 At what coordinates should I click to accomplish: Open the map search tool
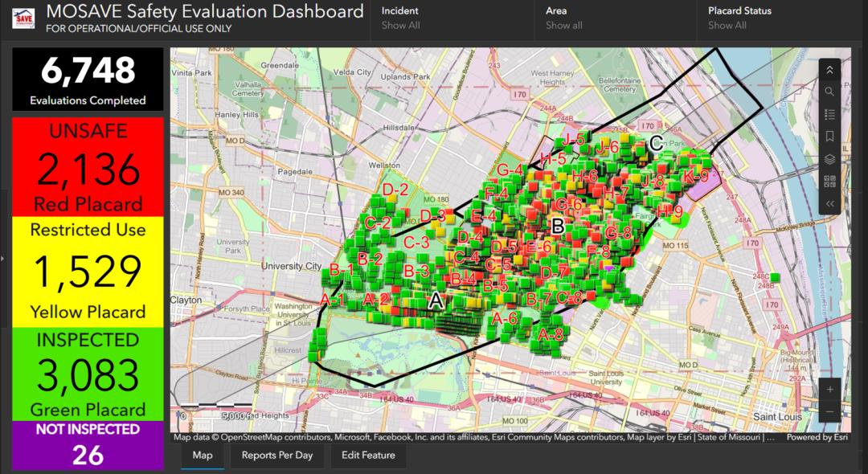coord(829,92)
